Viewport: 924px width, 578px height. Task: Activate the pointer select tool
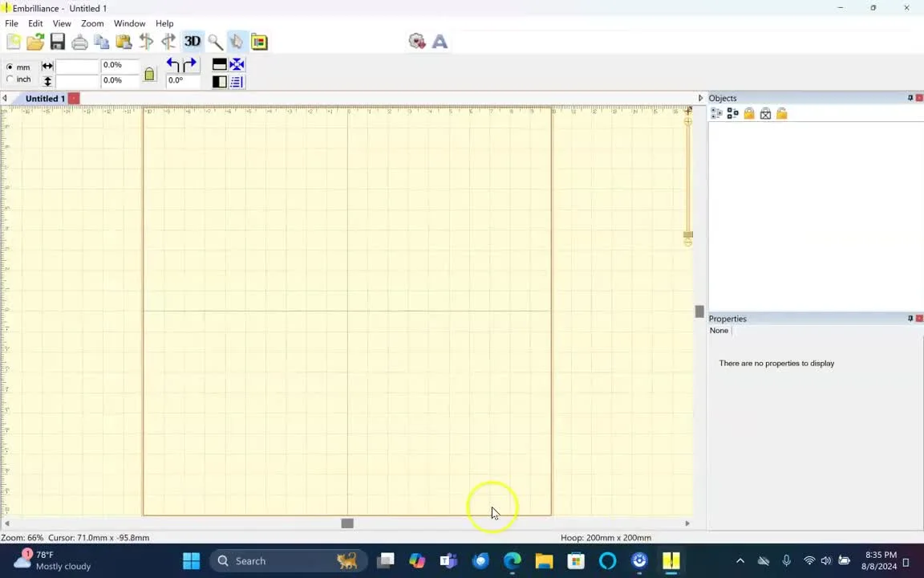point(237,41)
